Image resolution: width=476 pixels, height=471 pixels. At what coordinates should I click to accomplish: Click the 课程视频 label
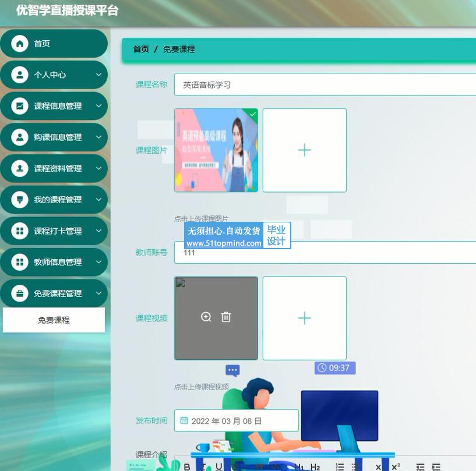(x=151, y=318)
